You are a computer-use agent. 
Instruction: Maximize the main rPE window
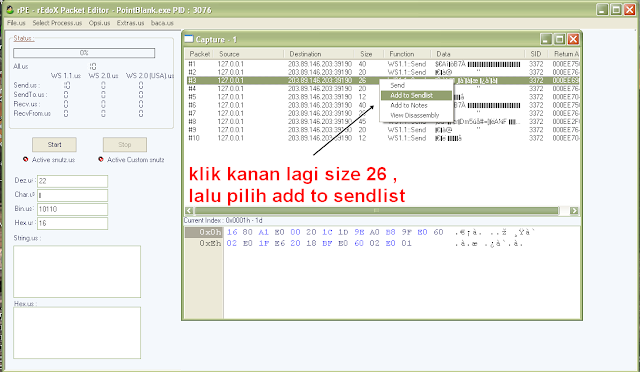coord(616,10)
